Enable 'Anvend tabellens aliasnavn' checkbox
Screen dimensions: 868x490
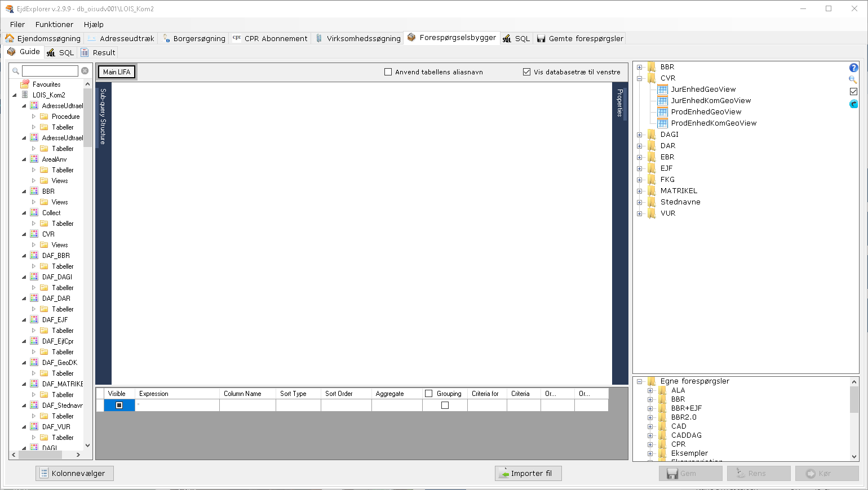[x=388, y=72]
